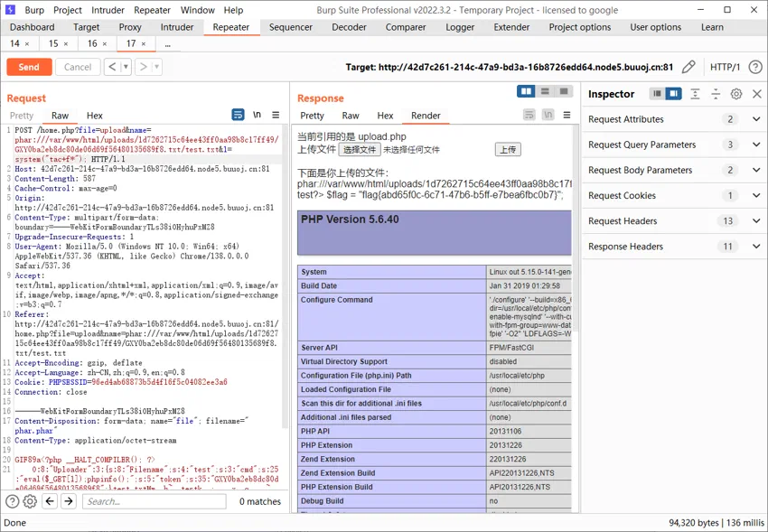Switch Inspector to right-docked layout
The image size is (768, 532).
point(673,93)
